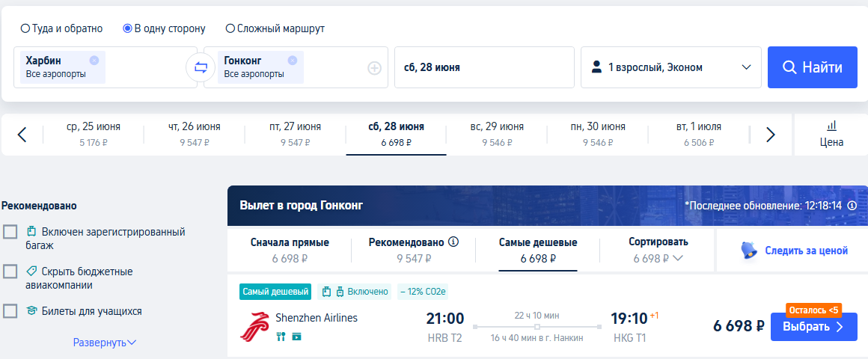Remove Harbin from origin field
The image size is (868, 359).
pos(94,61)
